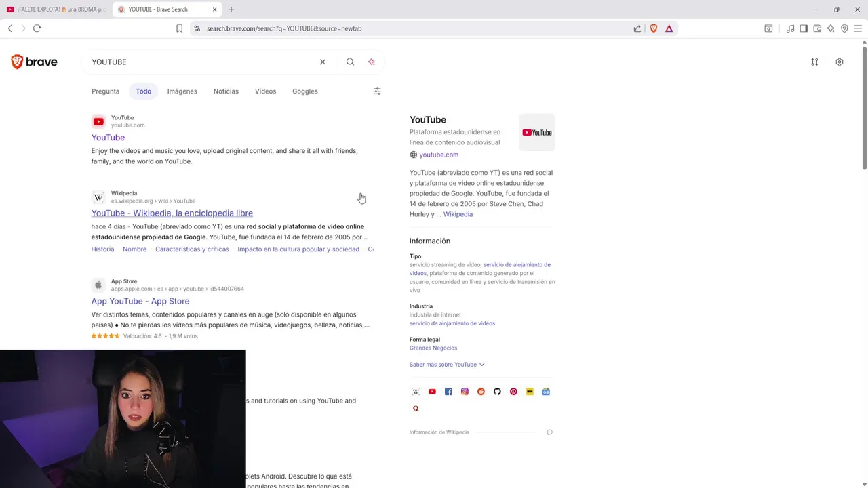Screen dimensions: 868x488
Task: Open the Historia sublink under Wikipedia result
Action: click(x=102, y=249)
